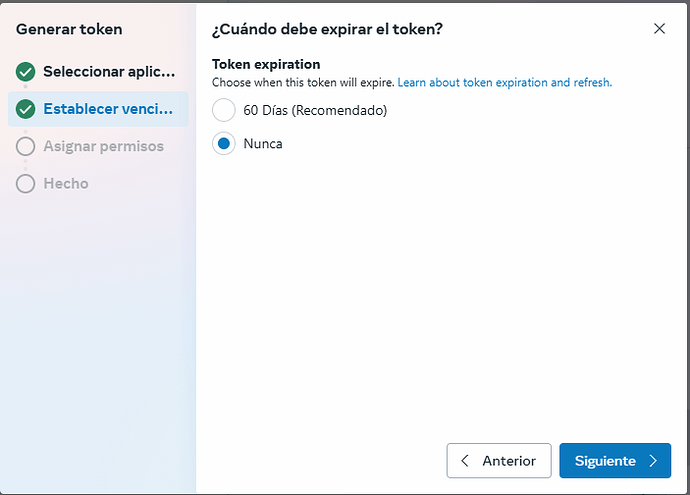Click the right chevron inside Siguiente button
The width and height of the screenshot is (690, 495).
[653, 461]
